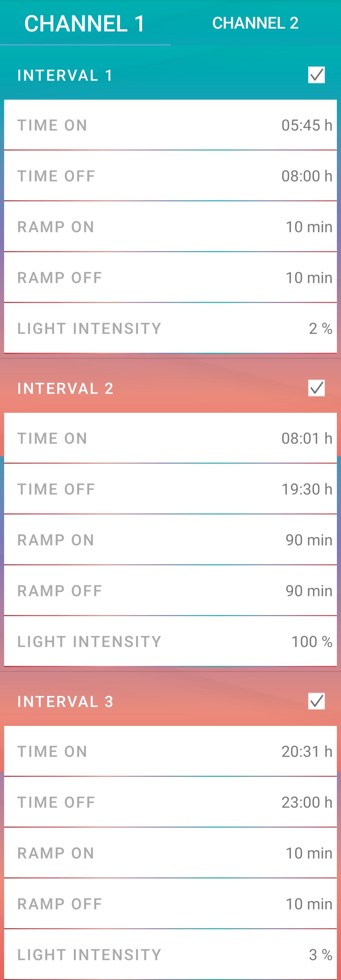This screenshot has height=980, width=341.
Task: Change Interval 2 Time Off 19:30 h
Action: click(x=170, y=489)
